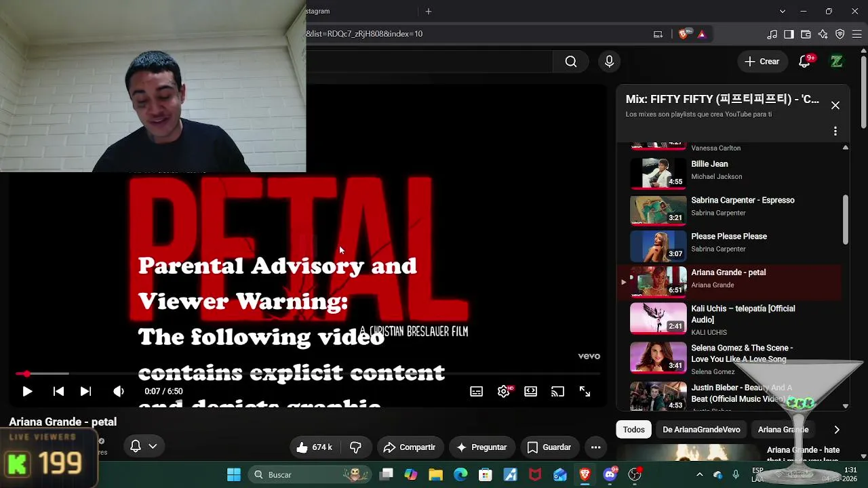Open the video player settings gear
868x488 pixels.
504,391
